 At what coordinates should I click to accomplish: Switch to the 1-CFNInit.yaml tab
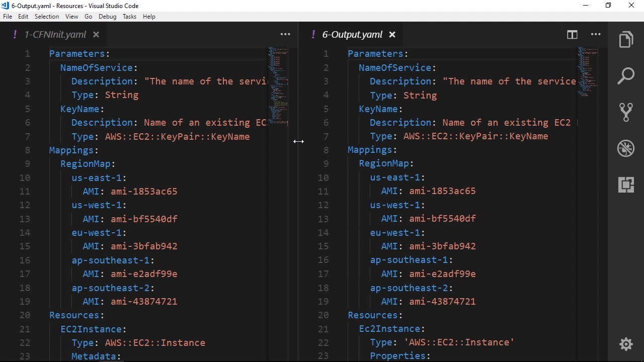55,35
